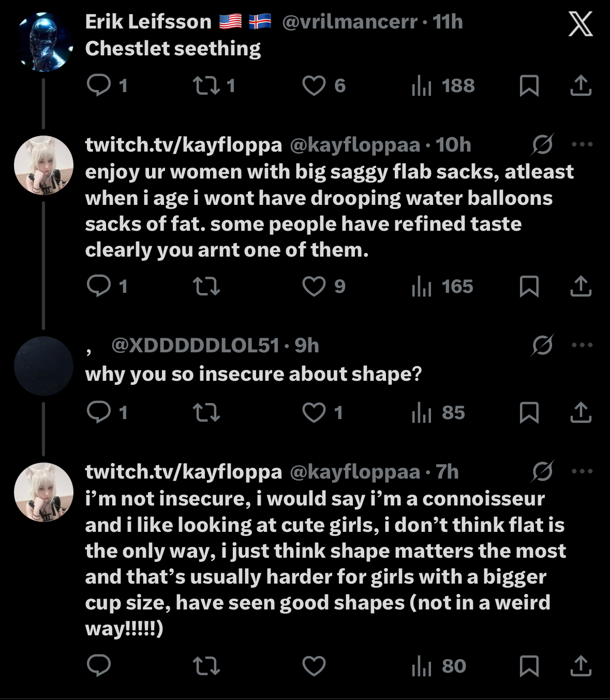Bookmark Erik Leifsson's post
Screen dimensions: 610x700
529,85
